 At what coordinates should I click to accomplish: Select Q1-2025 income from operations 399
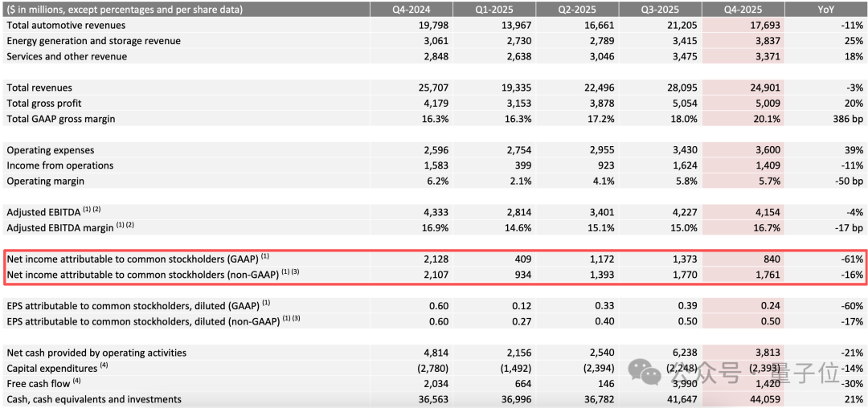(x=522, y=165)
